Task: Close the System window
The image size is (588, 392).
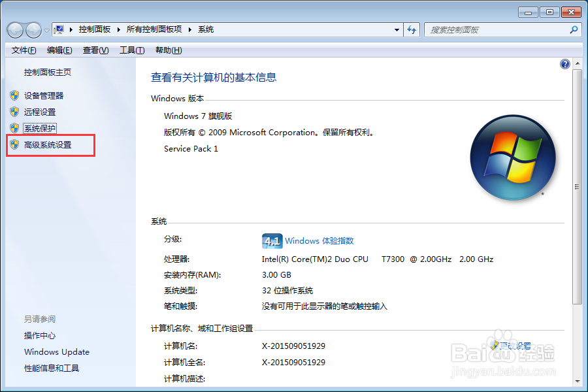Action: click(571, 12)
